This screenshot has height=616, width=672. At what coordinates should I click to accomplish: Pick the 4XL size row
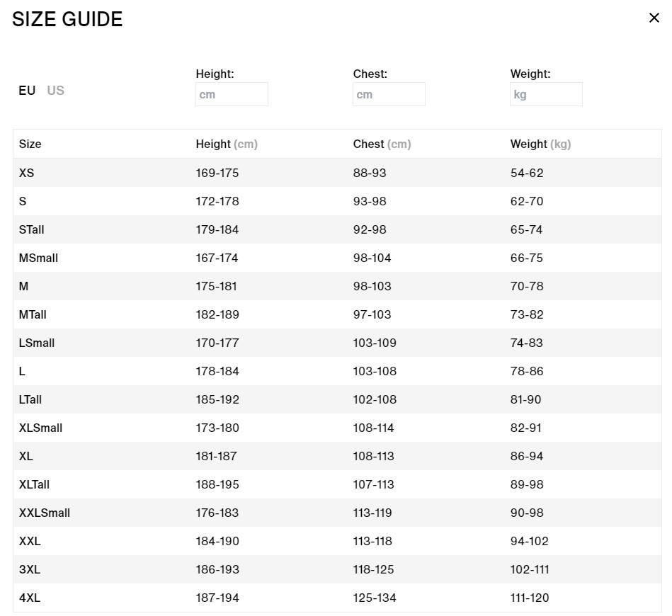click(30, 598)
